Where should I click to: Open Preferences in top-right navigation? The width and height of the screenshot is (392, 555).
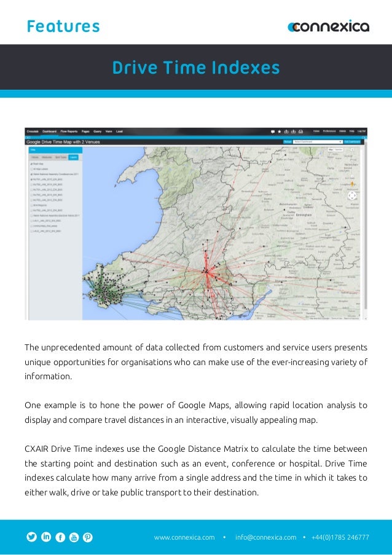pos(329,131)
